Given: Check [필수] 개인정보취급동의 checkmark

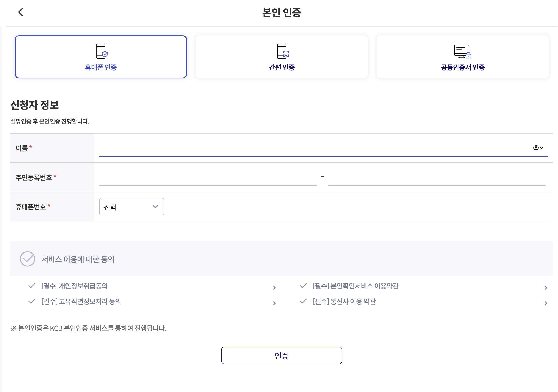Looking at the screenshot, I should [x=32, y=286].
